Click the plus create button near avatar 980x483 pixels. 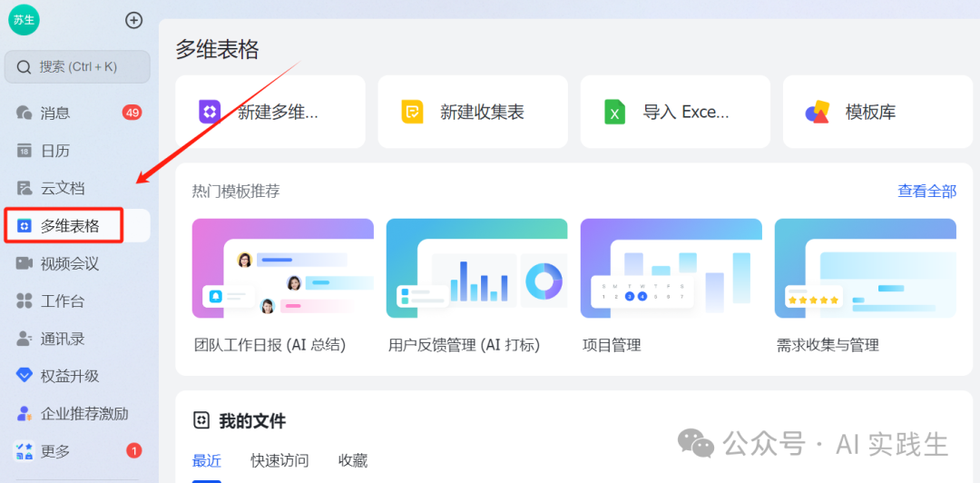click(133, 20)
